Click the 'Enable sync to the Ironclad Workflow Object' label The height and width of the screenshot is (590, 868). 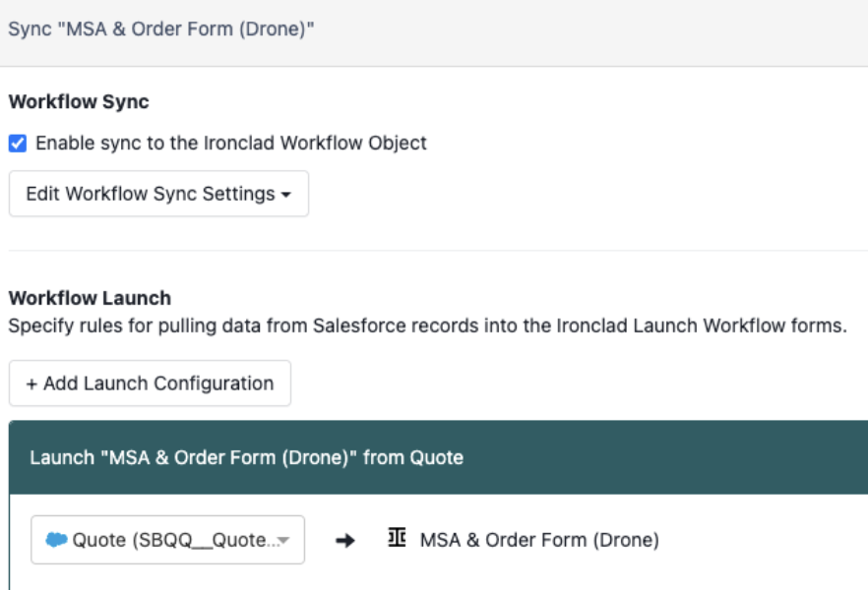click(x=231, y=144)
